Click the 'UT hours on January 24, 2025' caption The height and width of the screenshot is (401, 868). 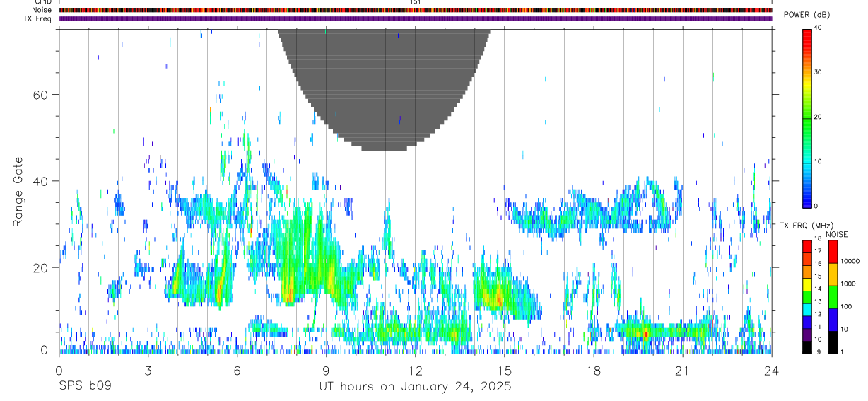click(x=415, y=387)
